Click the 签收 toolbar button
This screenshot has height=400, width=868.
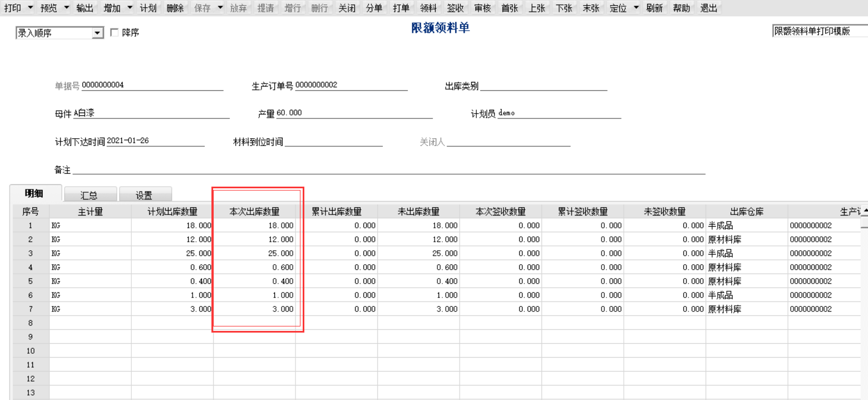(x=456, y=8)
